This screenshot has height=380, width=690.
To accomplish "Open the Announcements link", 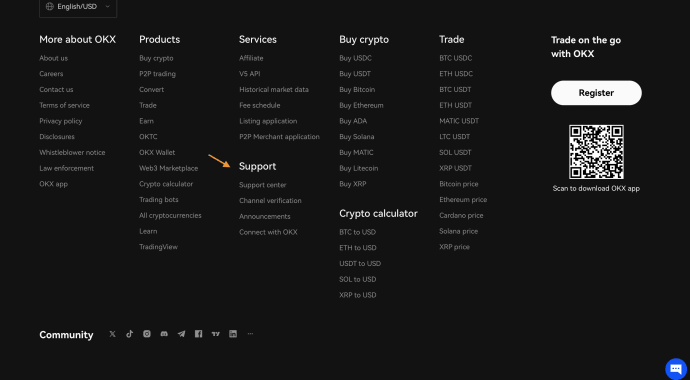I will (x=265, y=216).
